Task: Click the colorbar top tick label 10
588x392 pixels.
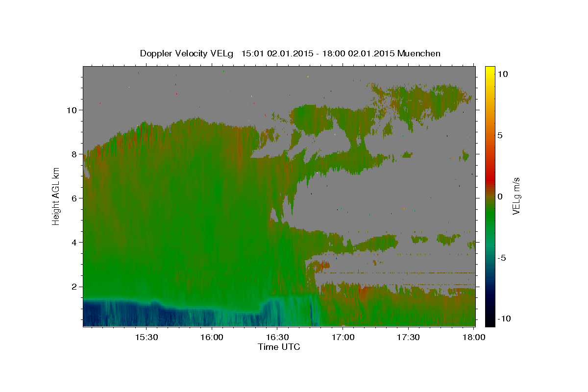Action: [503, 74]
